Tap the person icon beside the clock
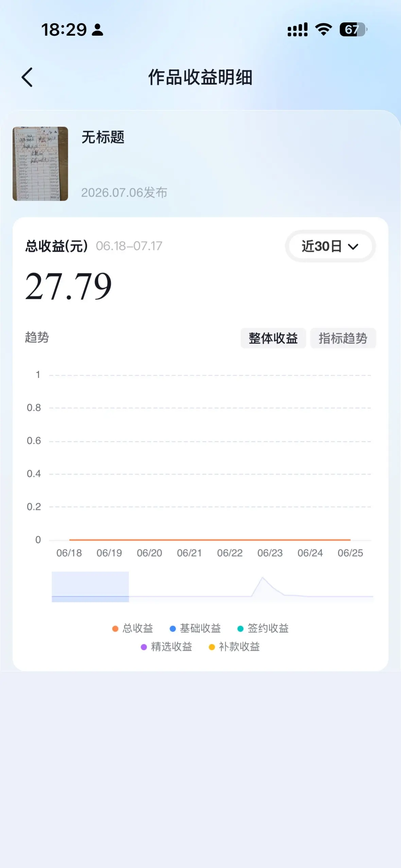 click(98, 30)
